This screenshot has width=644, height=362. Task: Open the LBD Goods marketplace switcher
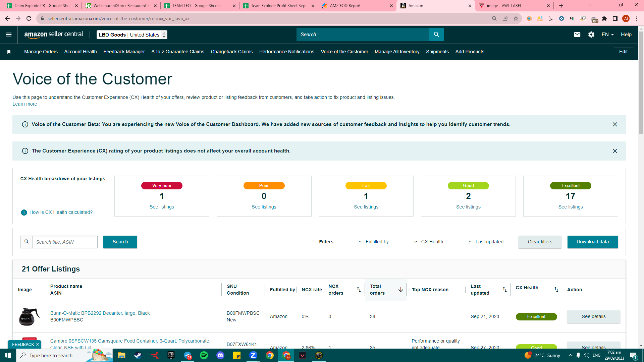pos(132,35)
